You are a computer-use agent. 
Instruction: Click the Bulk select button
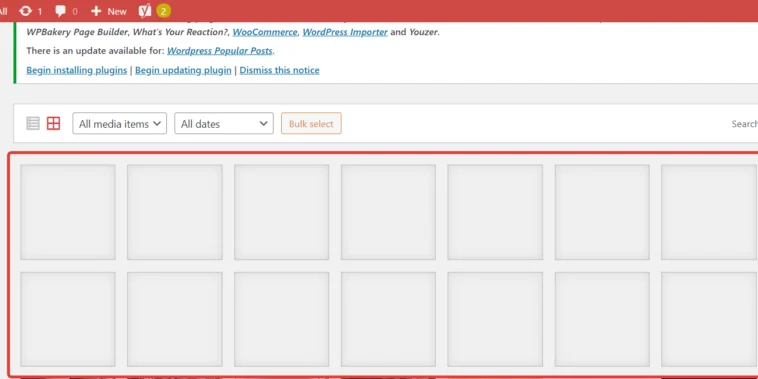[x=311, y=123]
